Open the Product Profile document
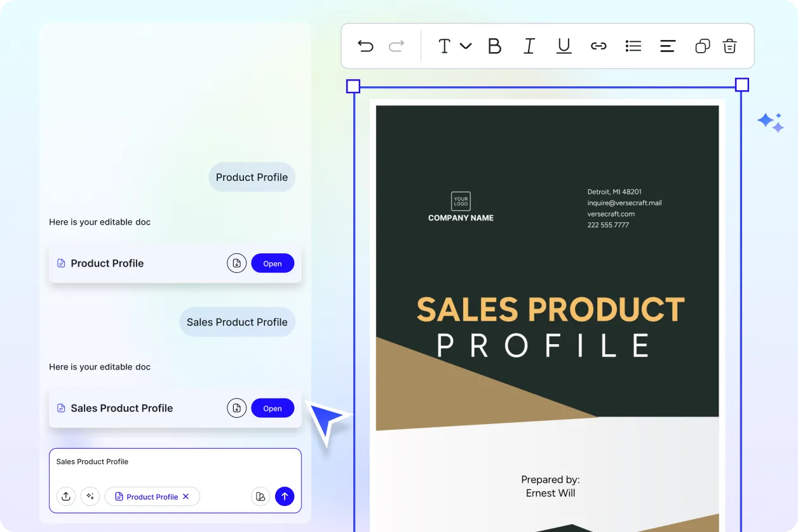Screen dimensions: 798x532 coord(273,263)
